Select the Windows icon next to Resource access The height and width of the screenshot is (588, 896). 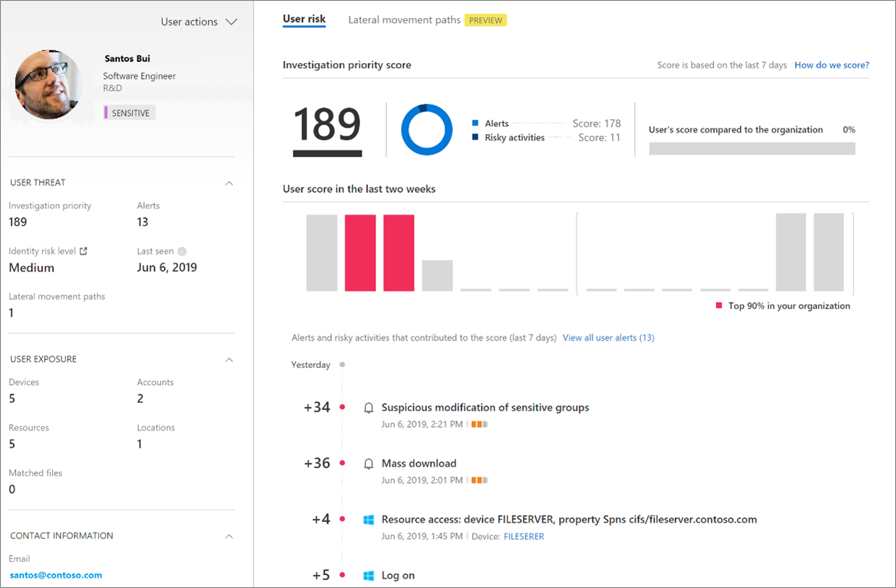pos(368,520)
